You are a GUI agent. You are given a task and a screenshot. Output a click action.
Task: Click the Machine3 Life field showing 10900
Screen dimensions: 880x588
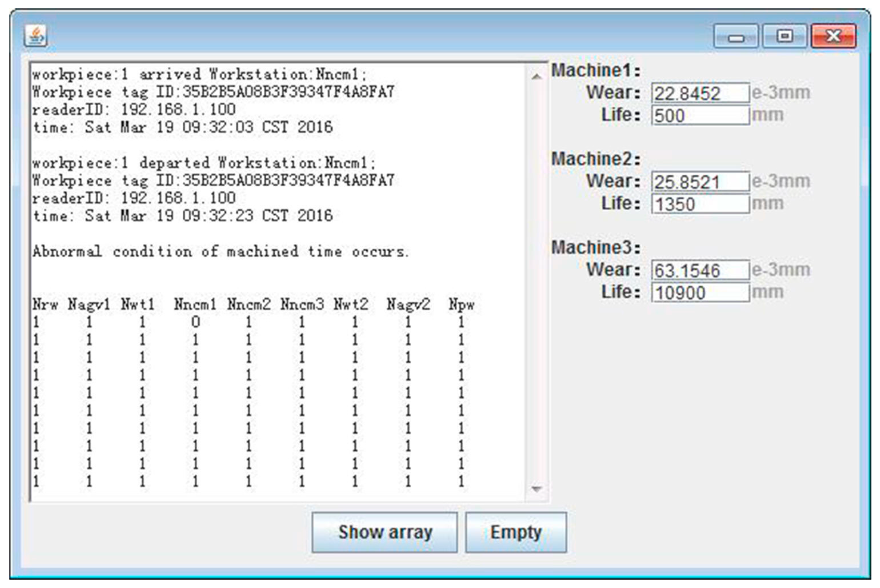tap(700, 292)
